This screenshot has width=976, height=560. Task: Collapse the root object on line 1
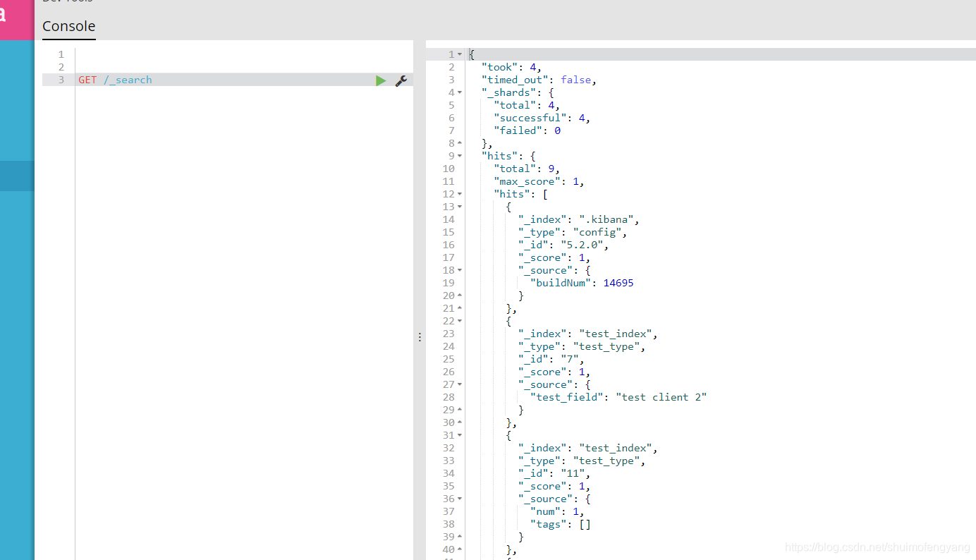click(460, 54)
